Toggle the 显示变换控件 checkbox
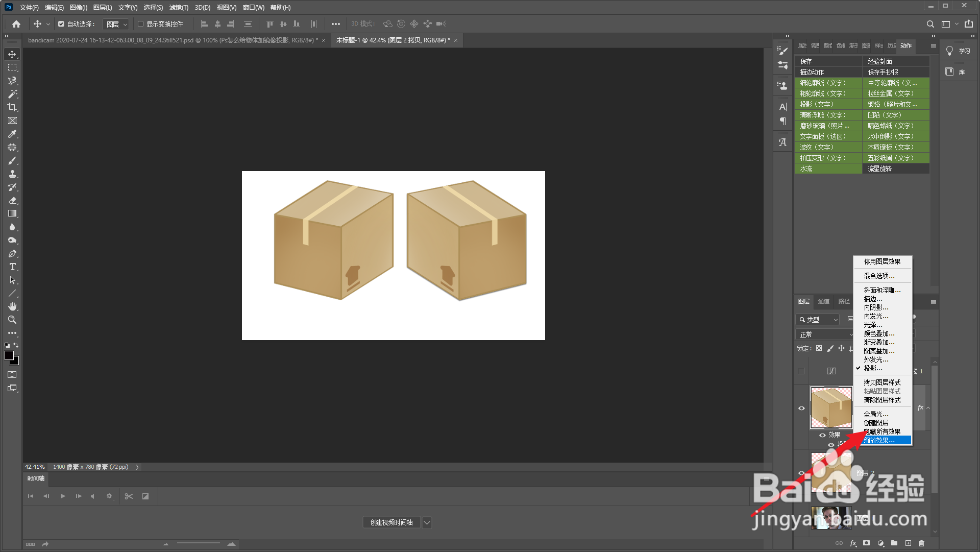980x552 pixels. click(x=140, y=24)
